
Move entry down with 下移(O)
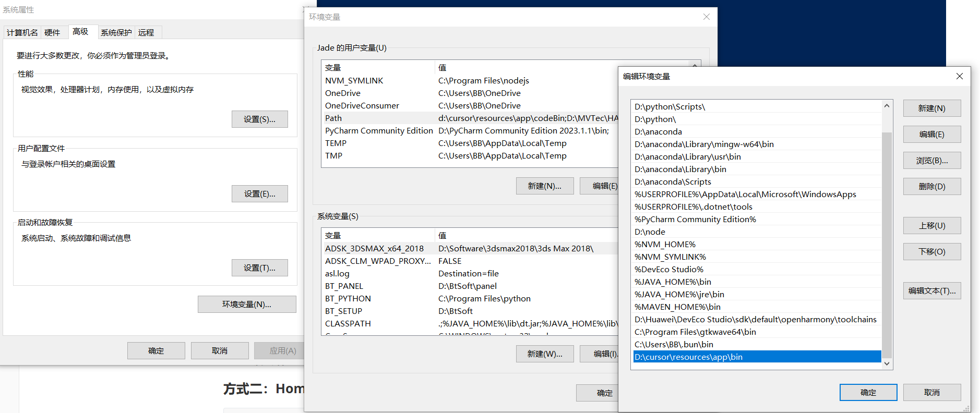pos(931,252)
